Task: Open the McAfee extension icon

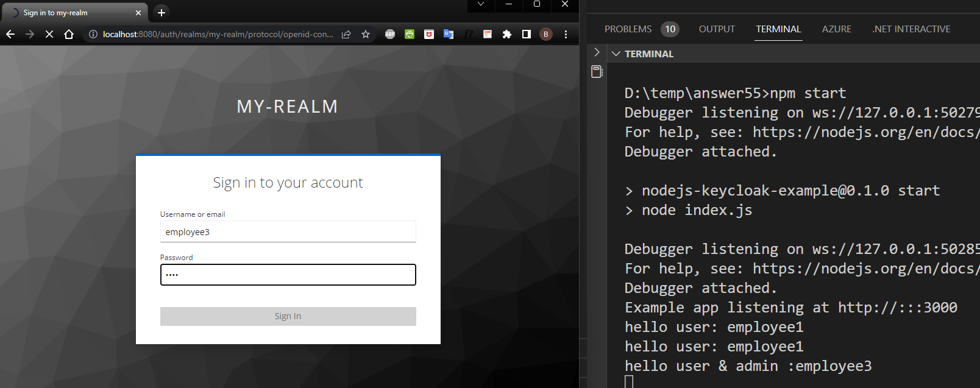Action: pos(429,34)
